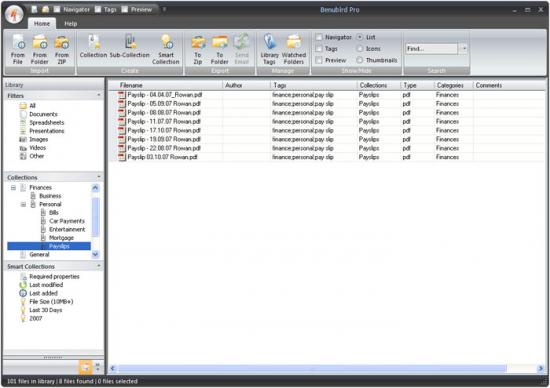Toggle Navigator in quick access toolbar
550x388 pixels.
(72, 10)
